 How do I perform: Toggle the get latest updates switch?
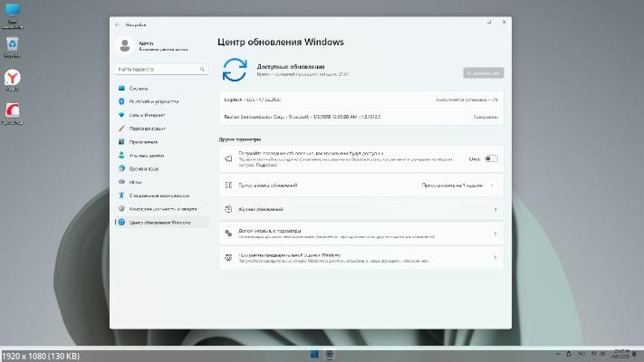[491, 159]
